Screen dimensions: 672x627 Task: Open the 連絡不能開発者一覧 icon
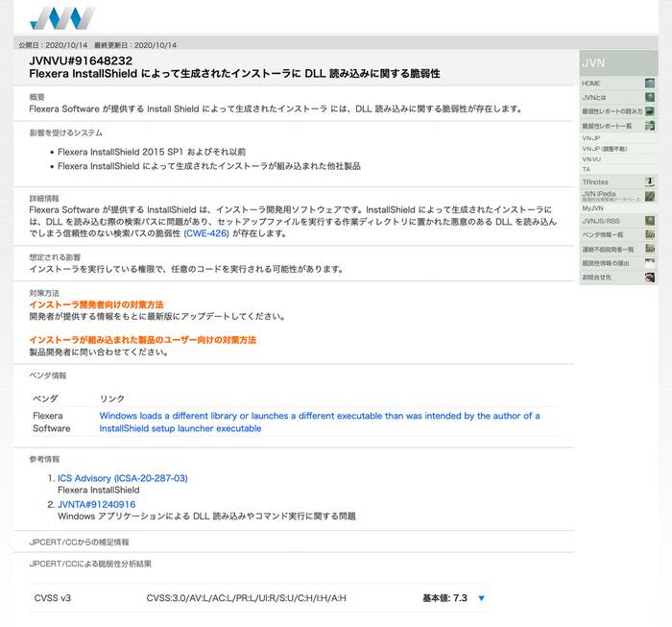pyautogui.click(x=650, y=249)
